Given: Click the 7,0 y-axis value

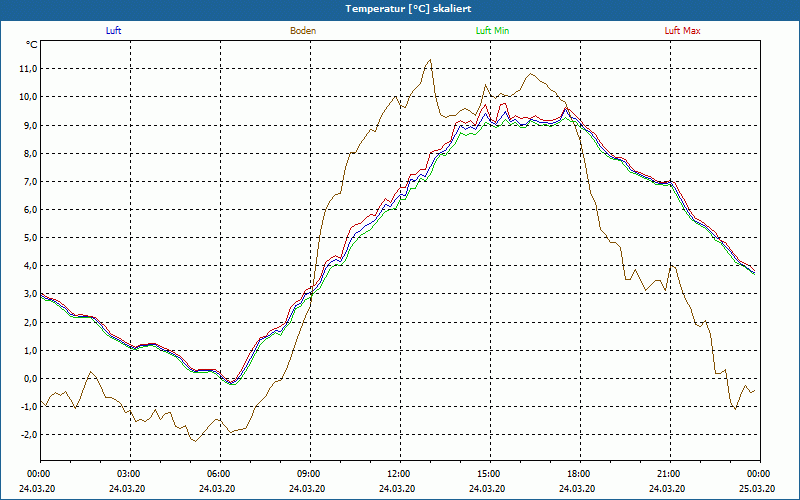Looking at the screenshot, I should tap(30, 182).
